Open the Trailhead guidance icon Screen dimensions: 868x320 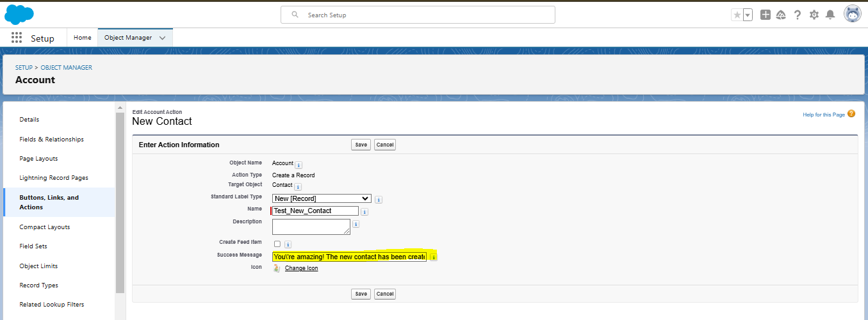(x=781, y=15)
